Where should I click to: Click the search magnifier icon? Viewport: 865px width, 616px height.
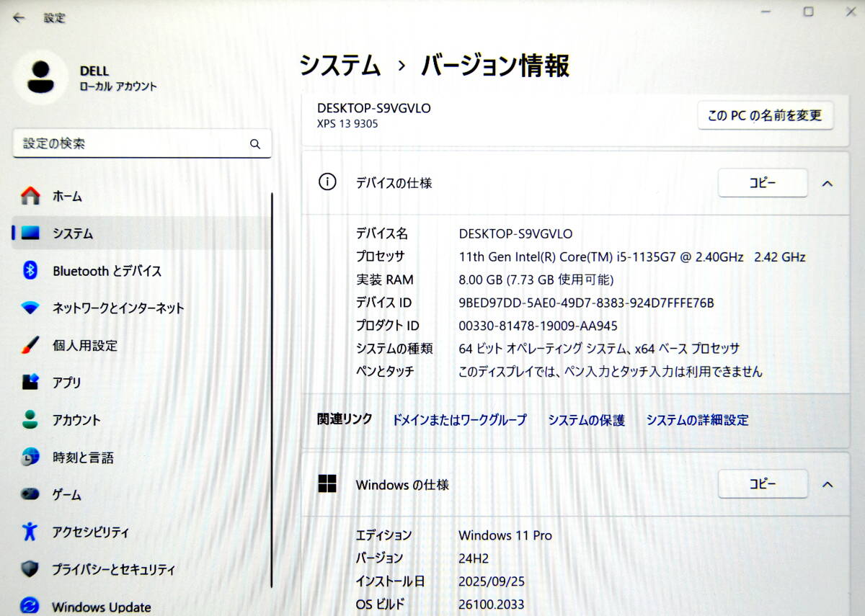click(x=255, y=144)
